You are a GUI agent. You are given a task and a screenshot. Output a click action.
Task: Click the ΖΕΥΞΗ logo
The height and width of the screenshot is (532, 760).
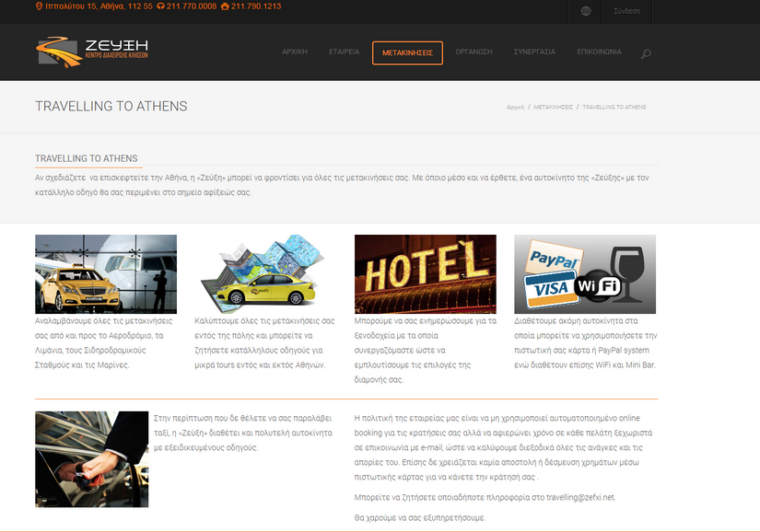click(x=92, y=52)
